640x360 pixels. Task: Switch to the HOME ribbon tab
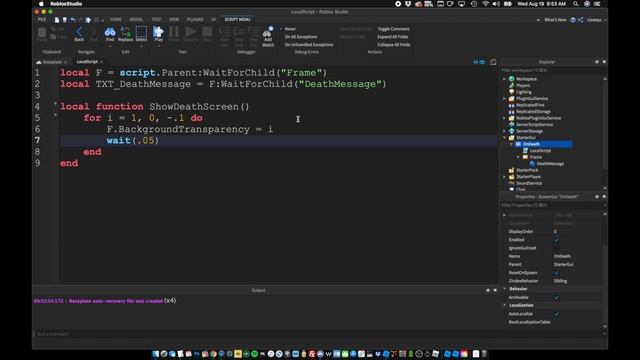116,20
